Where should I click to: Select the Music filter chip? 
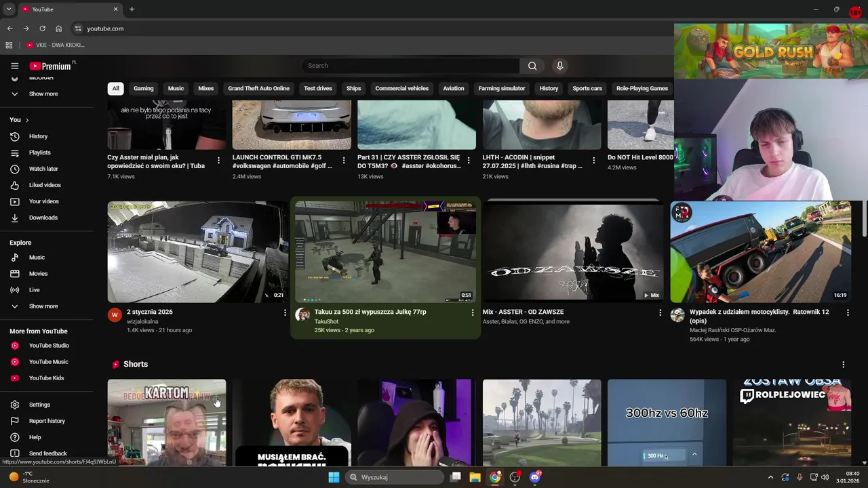point(176,88)
